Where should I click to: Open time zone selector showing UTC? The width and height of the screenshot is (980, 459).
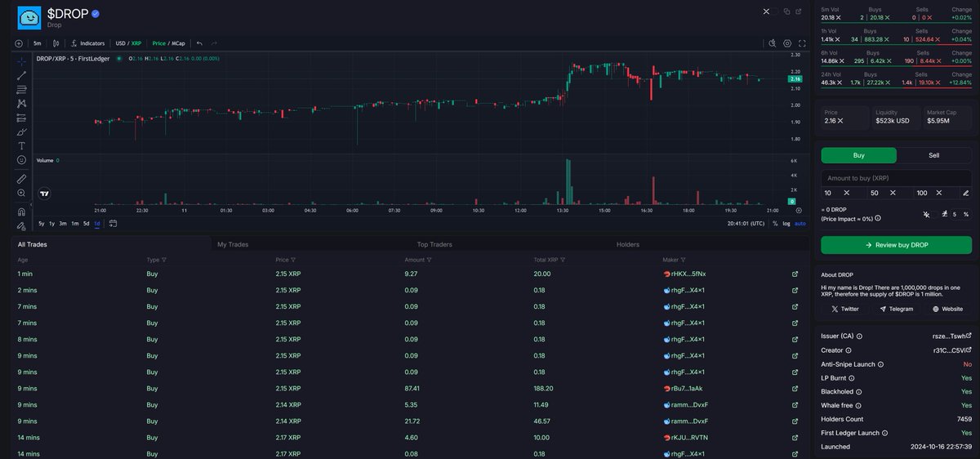pyautogui.click(x=746, y=224)
